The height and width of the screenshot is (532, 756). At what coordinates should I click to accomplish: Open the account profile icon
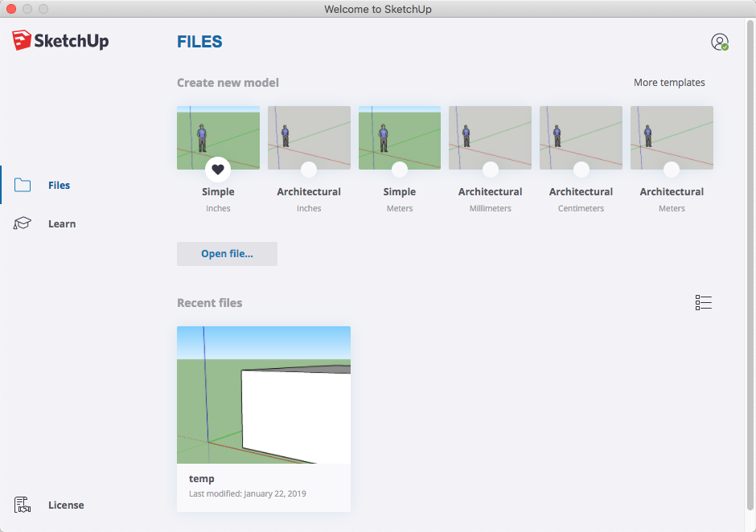719,42
